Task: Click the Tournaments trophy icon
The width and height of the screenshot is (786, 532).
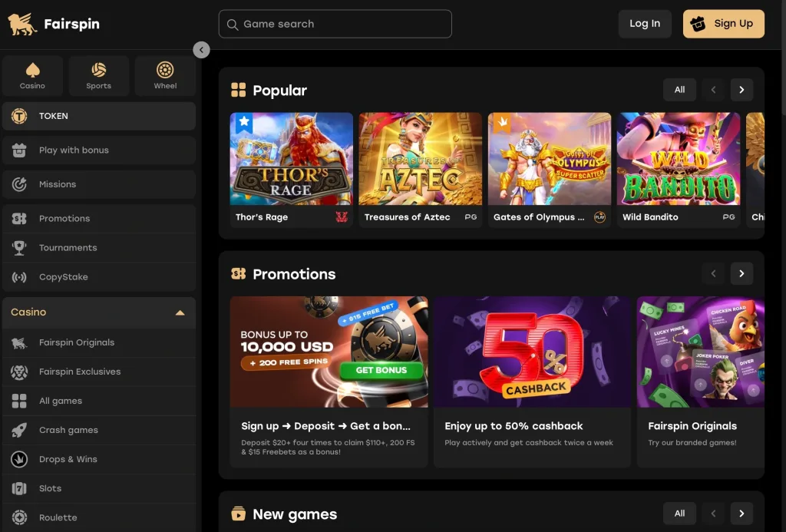Action: pos(19,248)
